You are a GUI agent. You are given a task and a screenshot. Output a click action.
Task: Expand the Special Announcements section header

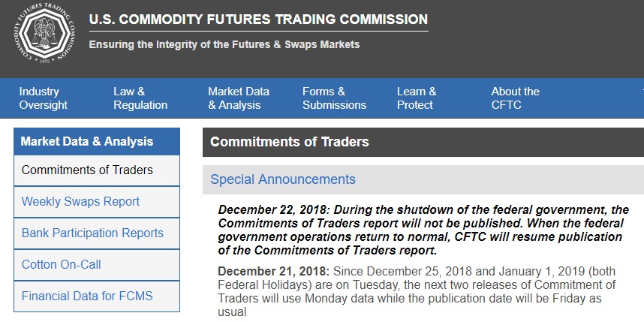point(283,179)
